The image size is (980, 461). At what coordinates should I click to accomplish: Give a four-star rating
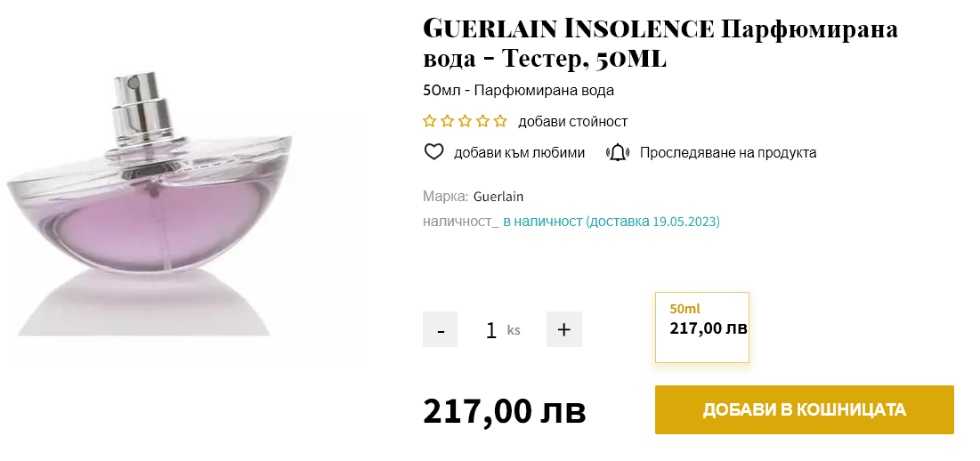pyautogui.click(x=482, y=121)
